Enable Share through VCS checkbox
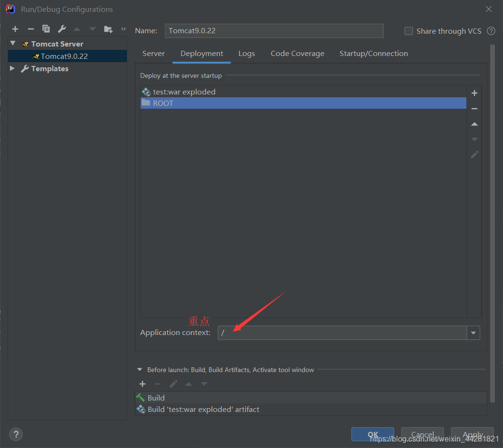 point(408,31)
